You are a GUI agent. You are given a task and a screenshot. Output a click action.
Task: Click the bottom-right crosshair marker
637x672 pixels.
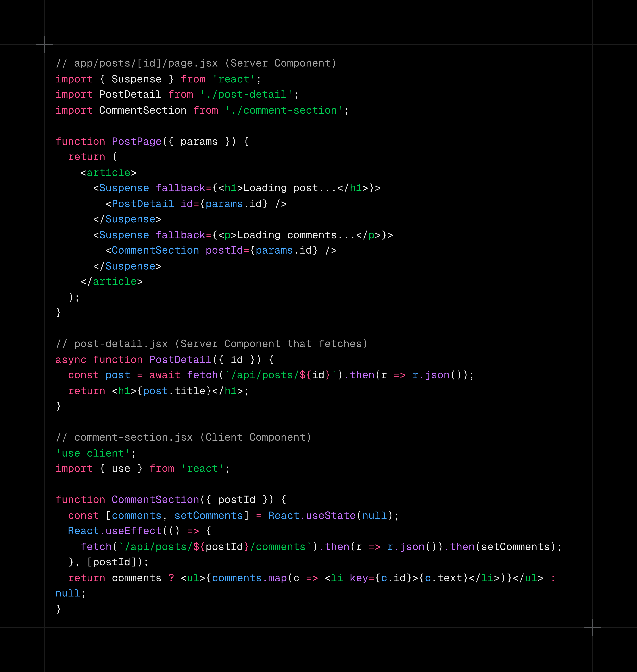click(592, 627)
